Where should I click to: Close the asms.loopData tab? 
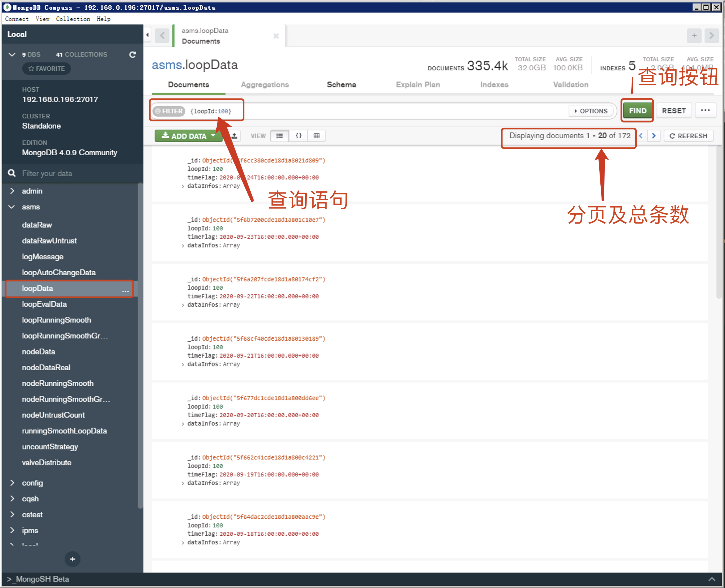(276, 36)
